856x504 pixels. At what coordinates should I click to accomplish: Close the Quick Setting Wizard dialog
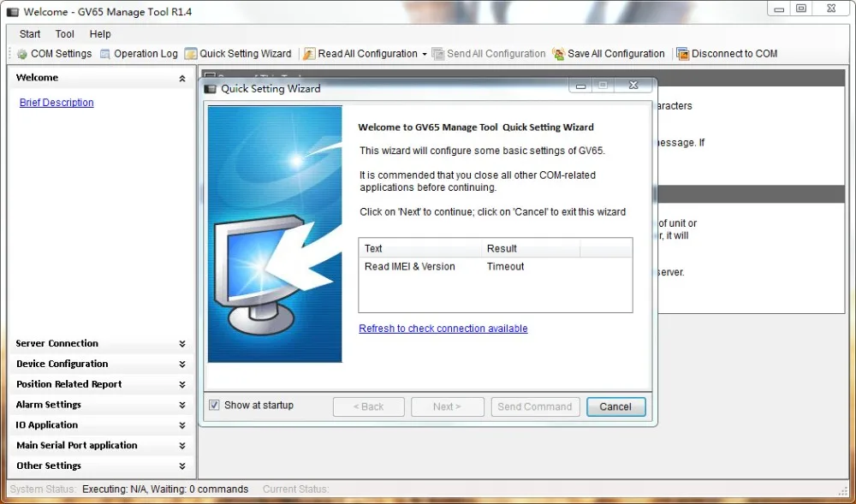(x=633, y=86)
